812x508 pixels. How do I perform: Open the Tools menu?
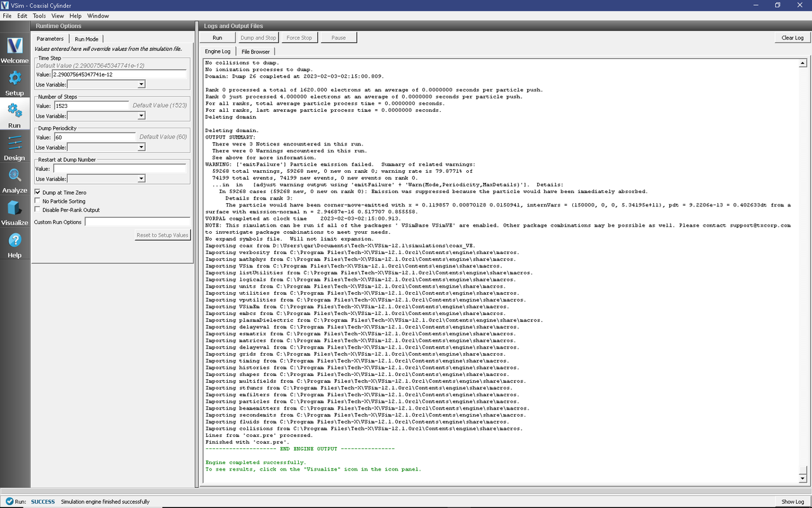coord(39,16)
